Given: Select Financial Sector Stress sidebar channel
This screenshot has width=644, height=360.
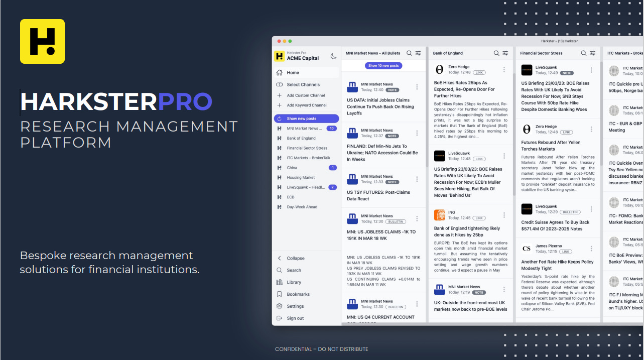Looking at the screenshot, I should [x=307, y=148].
